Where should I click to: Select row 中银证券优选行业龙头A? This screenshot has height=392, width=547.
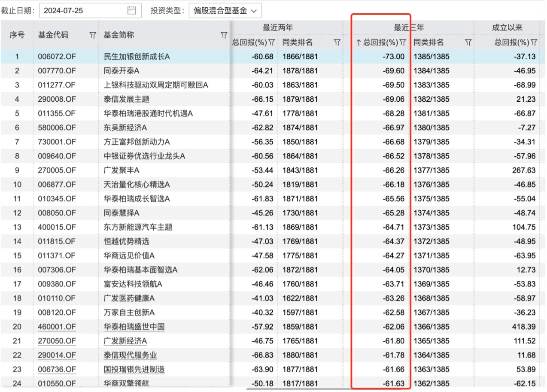[x=273, y=156]
